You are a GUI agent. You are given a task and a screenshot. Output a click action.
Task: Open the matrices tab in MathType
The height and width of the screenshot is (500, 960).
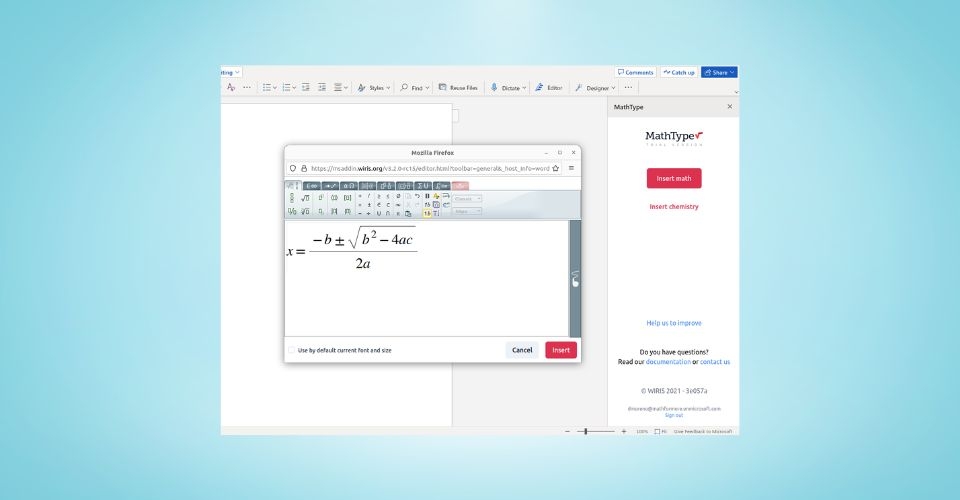point(367,185)
